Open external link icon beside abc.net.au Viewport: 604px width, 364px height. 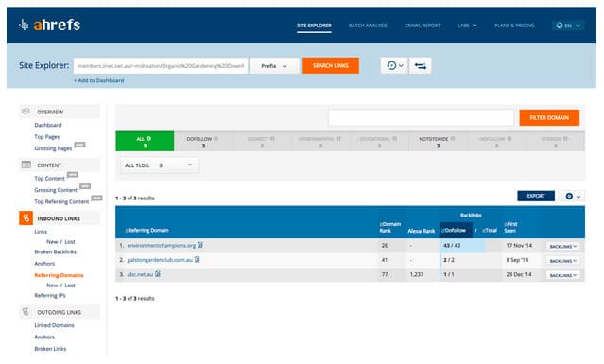[158, 274]
